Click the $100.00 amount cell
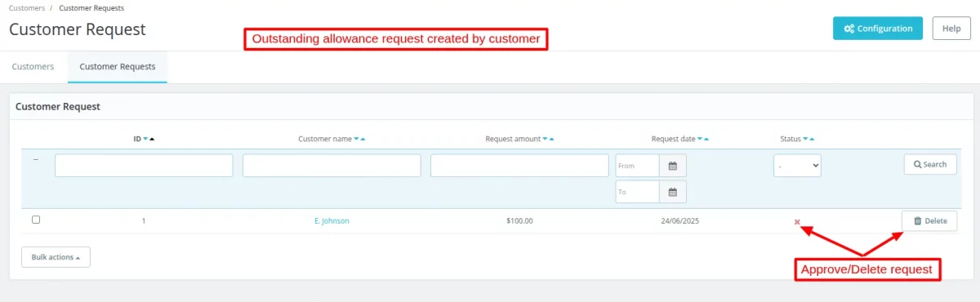 (519, 220)
